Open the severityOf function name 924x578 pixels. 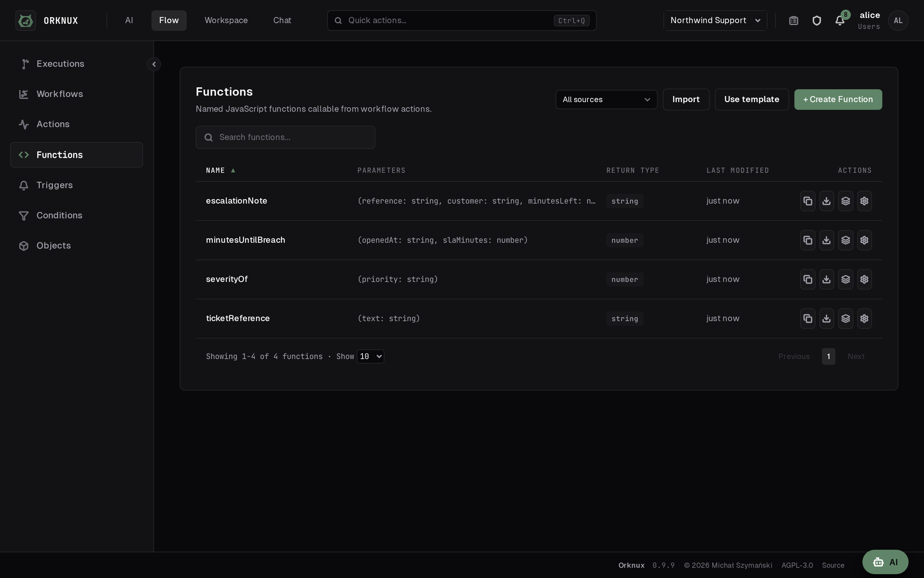click(227, 279)
